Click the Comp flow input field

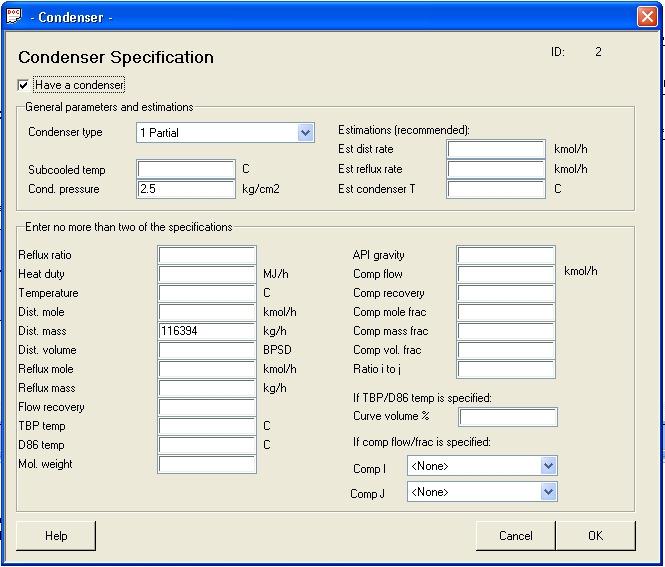pyautogui.click(x=506, y=274)
